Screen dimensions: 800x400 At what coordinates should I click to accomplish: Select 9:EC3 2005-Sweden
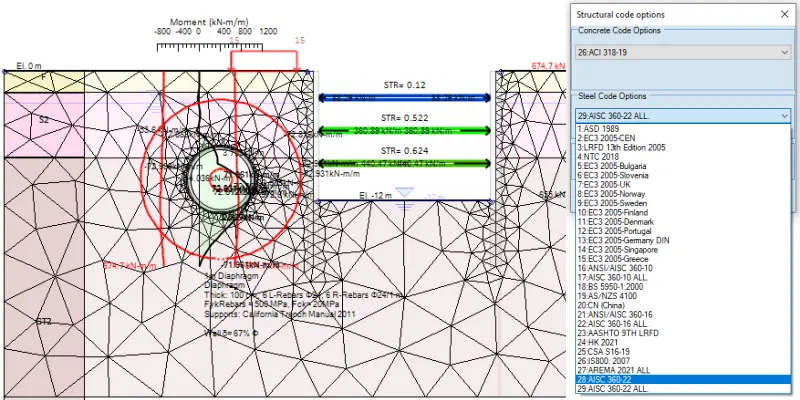point(683,203)
